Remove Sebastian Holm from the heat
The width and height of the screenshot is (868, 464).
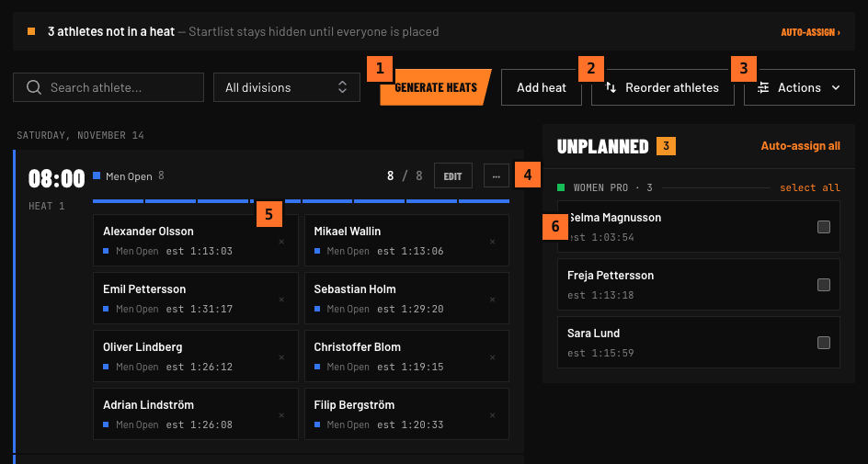(492, 300)
